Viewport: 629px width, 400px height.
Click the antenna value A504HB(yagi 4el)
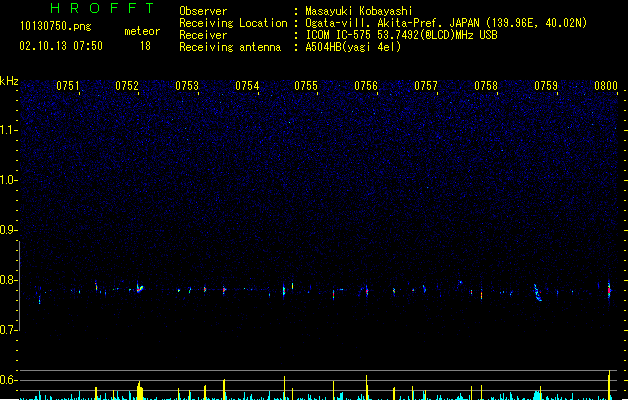click(x=353, y=47)
